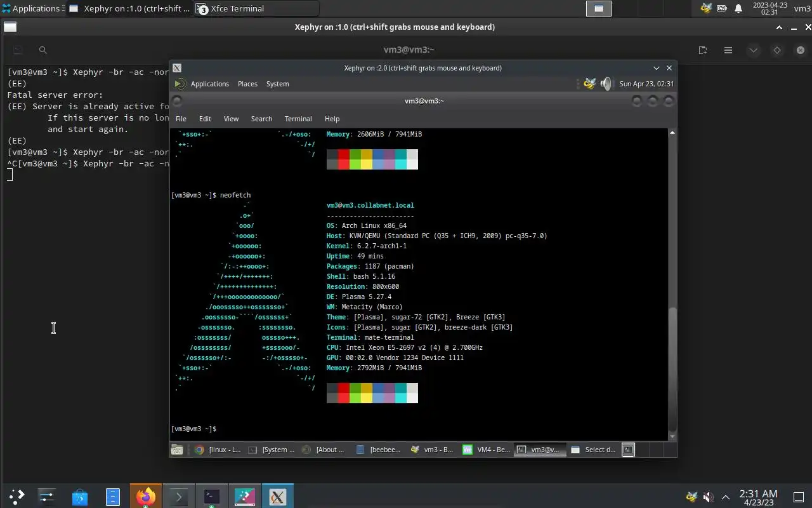The image size is (812, 508).
Task: Click the MATE show desktop button
Action: (177, 450)
